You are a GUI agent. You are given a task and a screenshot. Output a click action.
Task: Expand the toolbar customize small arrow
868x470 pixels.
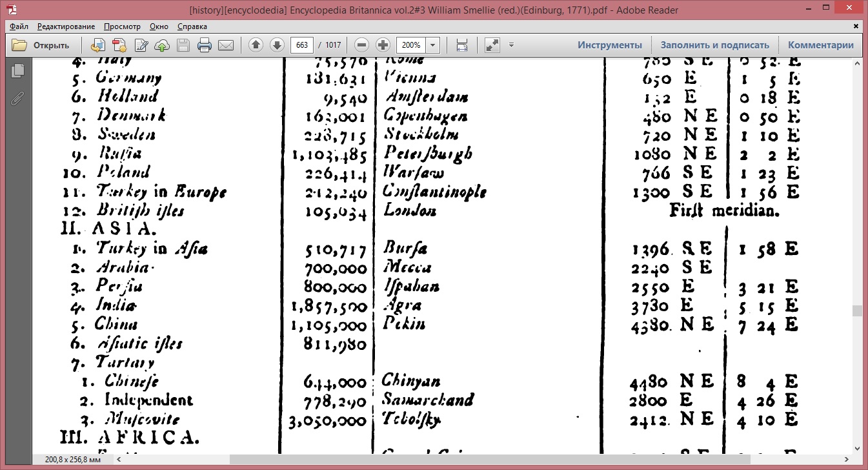click(x=511, y=45)
